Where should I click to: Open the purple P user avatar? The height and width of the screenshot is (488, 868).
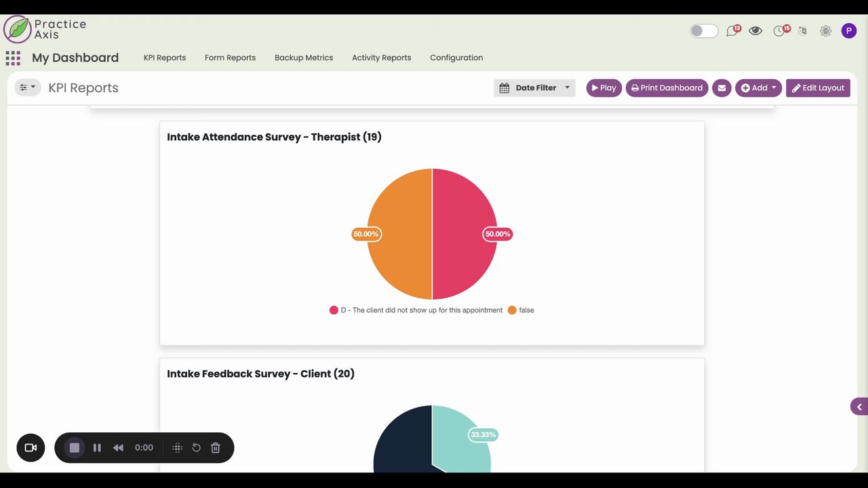point(849,30)
